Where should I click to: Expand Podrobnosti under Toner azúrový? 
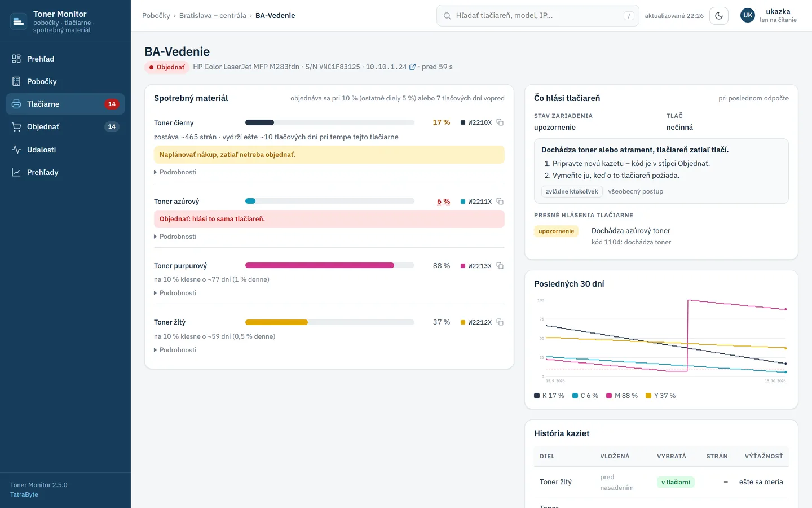pos(175,237)
